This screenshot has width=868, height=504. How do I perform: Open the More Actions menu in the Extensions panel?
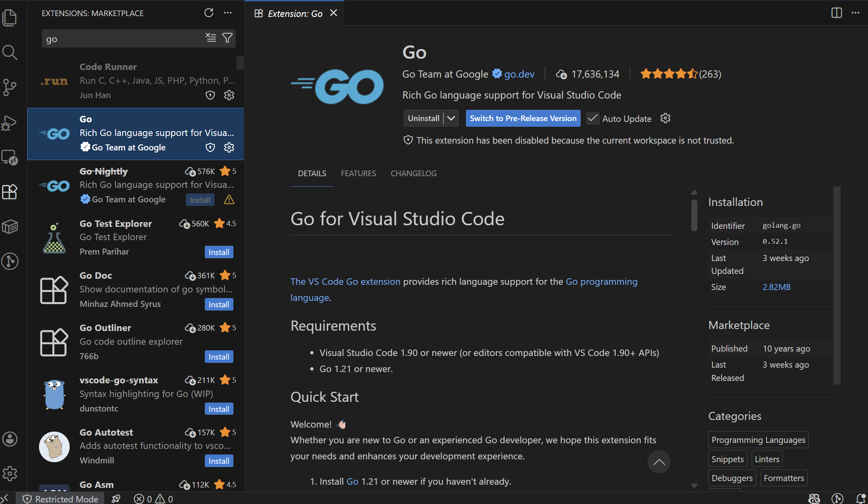[228, 13]
